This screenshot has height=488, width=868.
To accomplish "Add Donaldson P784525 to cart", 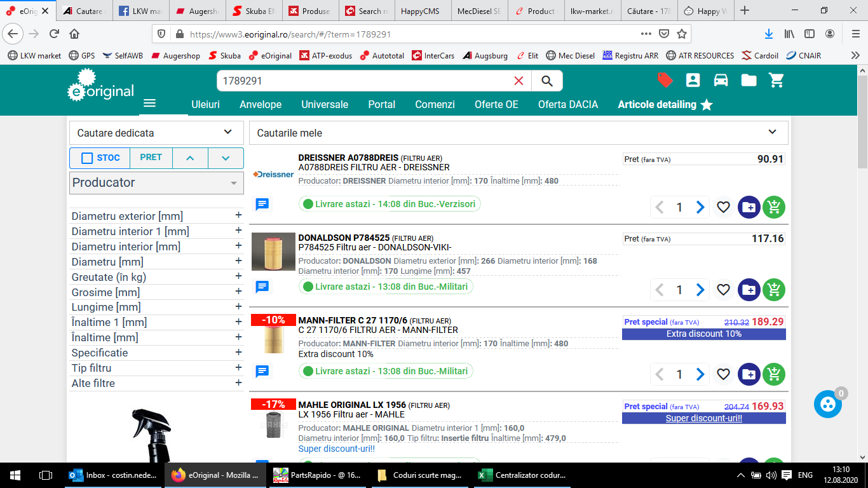I will tap(774, 290).
